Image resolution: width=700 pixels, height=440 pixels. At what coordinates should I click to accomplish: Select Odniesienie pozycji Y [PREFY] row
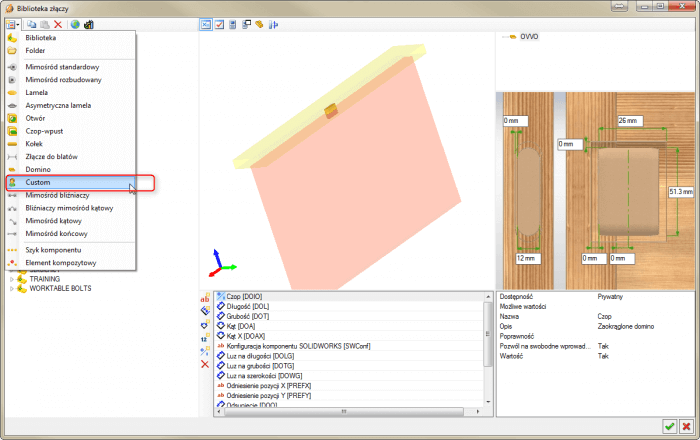pos(350,396)
